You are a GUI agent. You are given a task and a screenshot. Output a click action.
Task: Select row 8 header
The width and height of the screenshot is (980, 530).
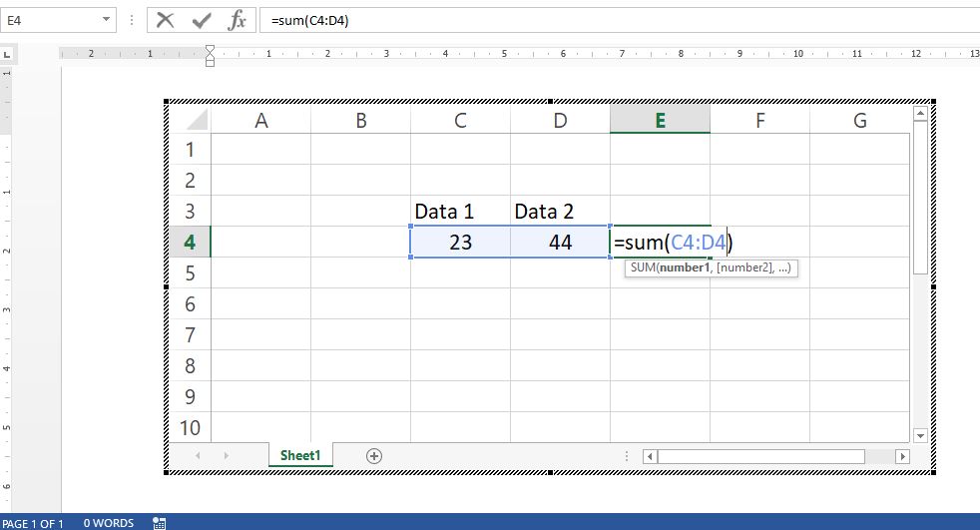click(x=190, y=365)
